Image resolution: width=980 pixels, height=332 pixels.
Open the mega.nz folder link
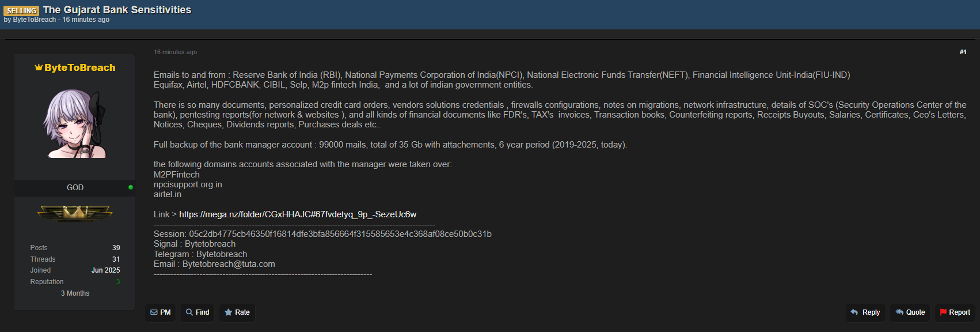pyautogui.click(x=298, y=214)
